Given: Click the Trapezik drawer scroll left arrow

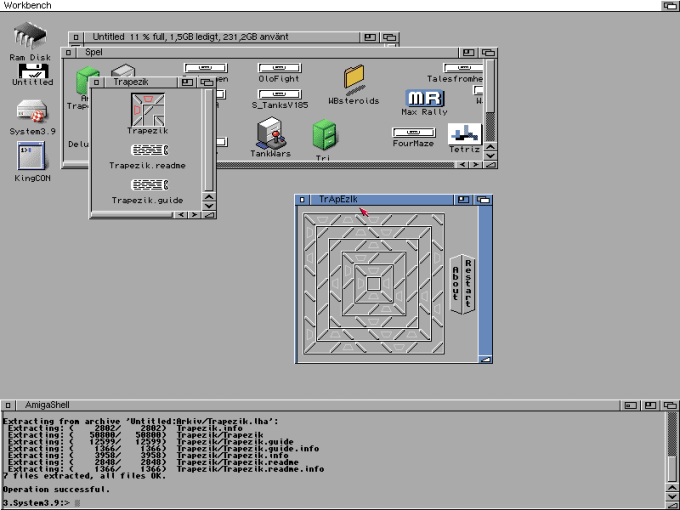Looking at the screenshot, I should coord(181,215).
